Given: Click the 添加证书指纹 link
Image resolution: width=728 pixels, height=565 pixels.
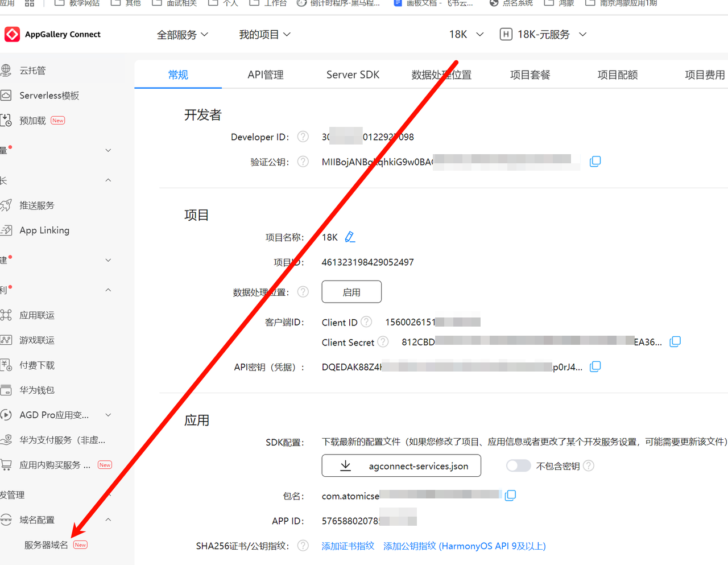Looking at the screenshot, I should coord(348,546).
